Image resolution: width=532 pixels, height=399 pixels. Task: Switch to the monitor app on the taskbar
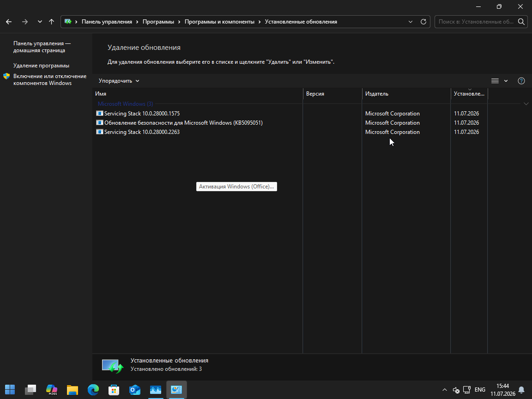[x=155, y=389]
